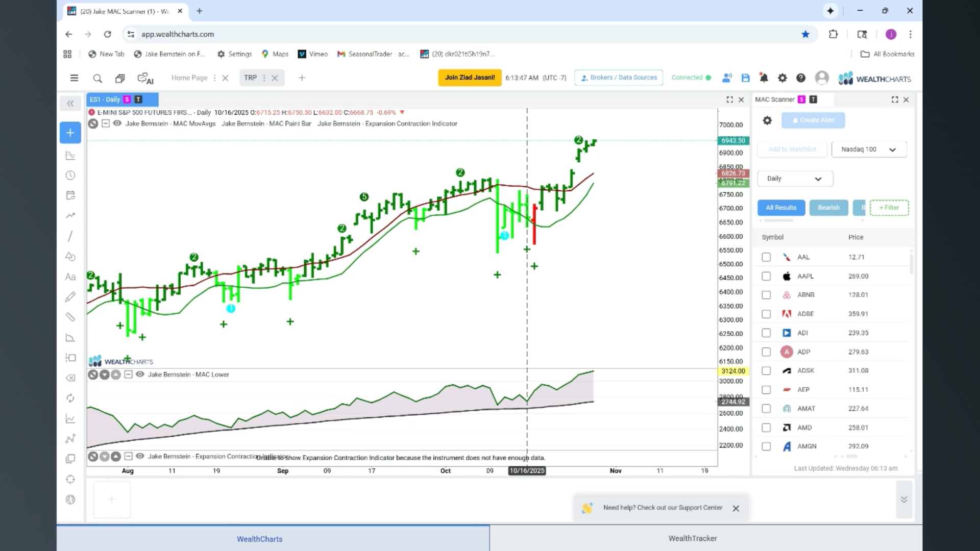
Task: Click the Join Ziad Jasani button
Action: (x=470, y=78)
